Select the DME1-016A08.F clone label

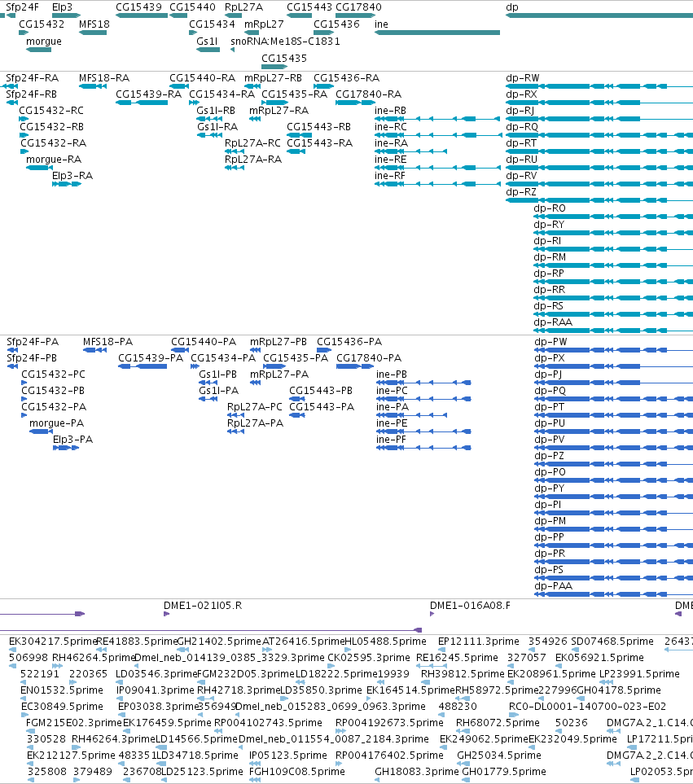tap(470, 606)
